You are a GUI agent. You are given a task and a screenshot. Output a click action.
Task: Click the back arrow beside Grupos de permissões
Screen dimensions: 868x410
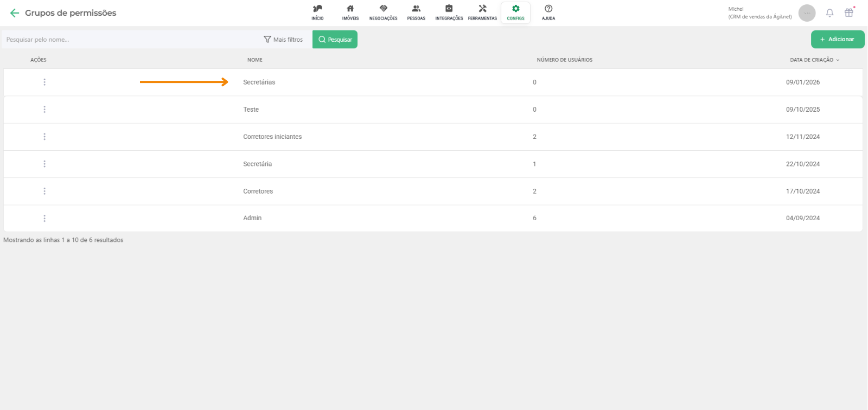[15, 13]
